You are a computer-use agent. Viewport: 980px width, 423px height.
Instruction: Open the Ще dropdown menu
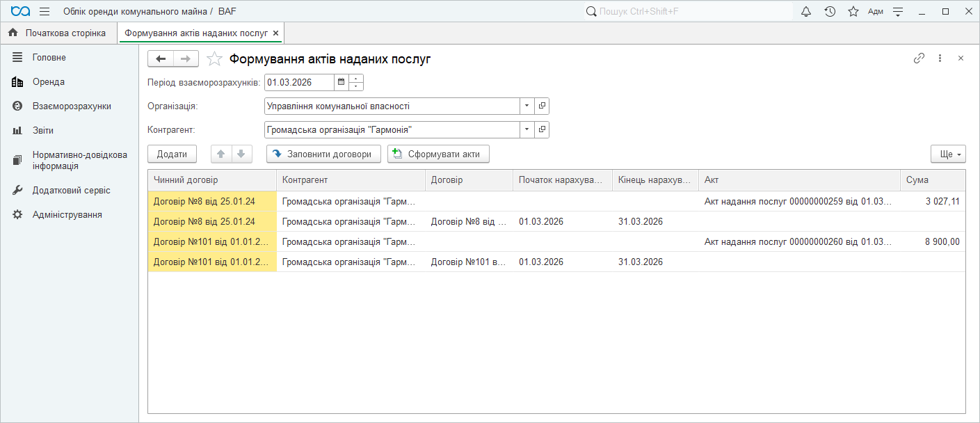coord(948,154)
